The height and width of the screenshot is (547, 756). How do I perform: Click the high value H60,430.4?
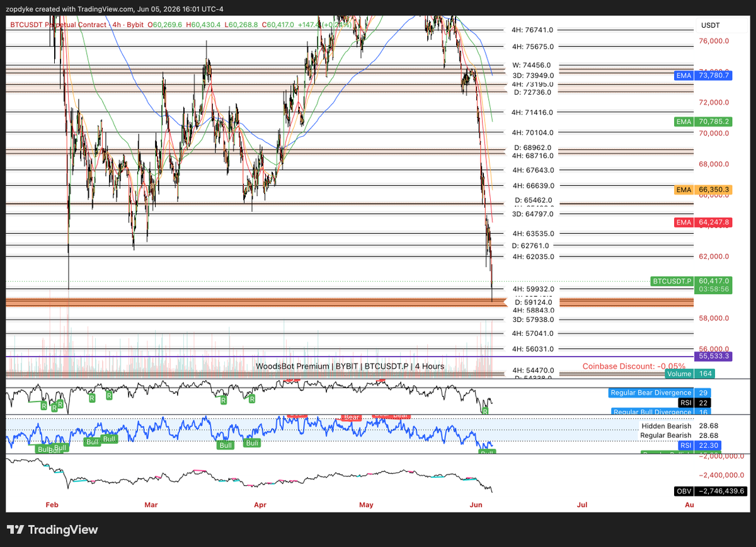tap(203, 24)
